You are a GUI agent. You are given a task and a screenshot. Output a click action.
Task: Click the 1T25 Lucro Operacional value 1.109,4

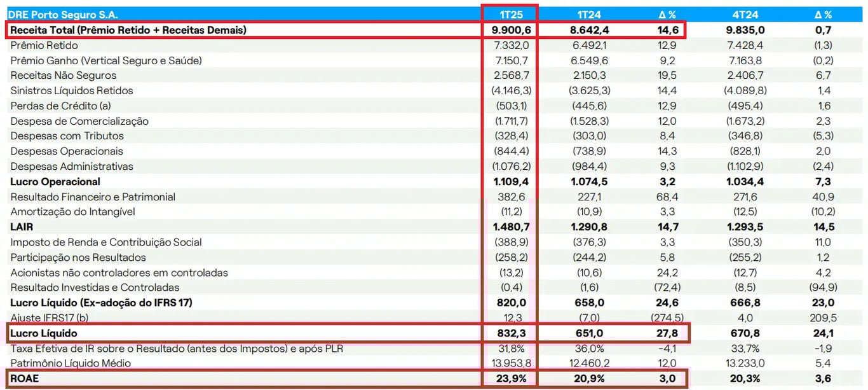511,181
